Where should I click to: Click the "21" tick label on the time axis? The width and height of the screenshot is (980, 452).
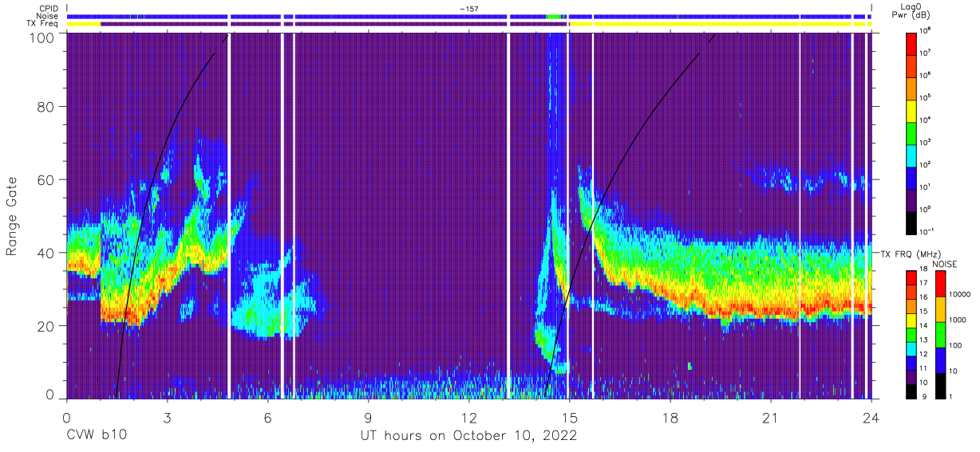click(771, 417)
